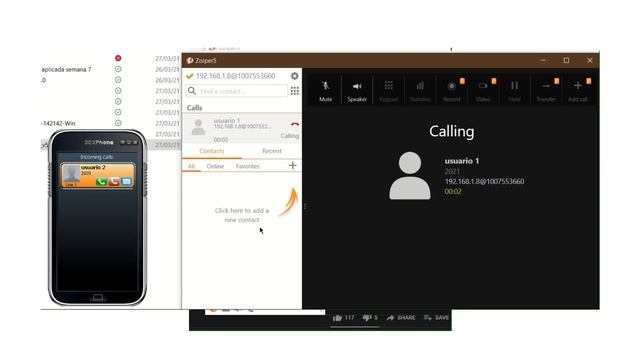Click the usuario 2 avatar on 3CXPhone
640x360 pixels.
pyautogui.click(x=71, y=174)
